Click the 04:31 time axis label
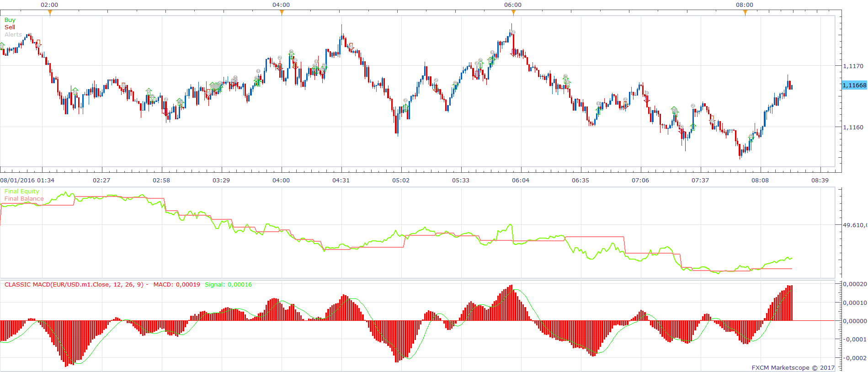This screenshot has height=372, width=868. coord(341,180)
